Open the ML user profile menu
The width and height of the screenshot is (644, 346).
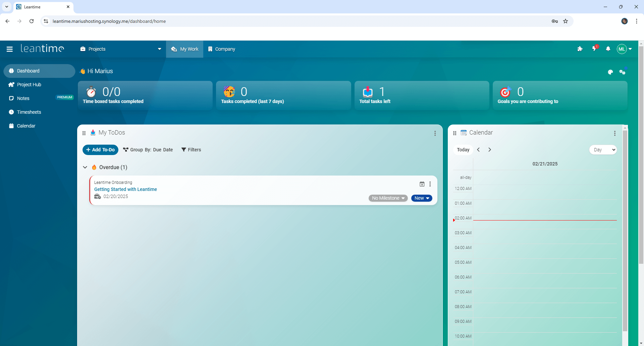624,49
